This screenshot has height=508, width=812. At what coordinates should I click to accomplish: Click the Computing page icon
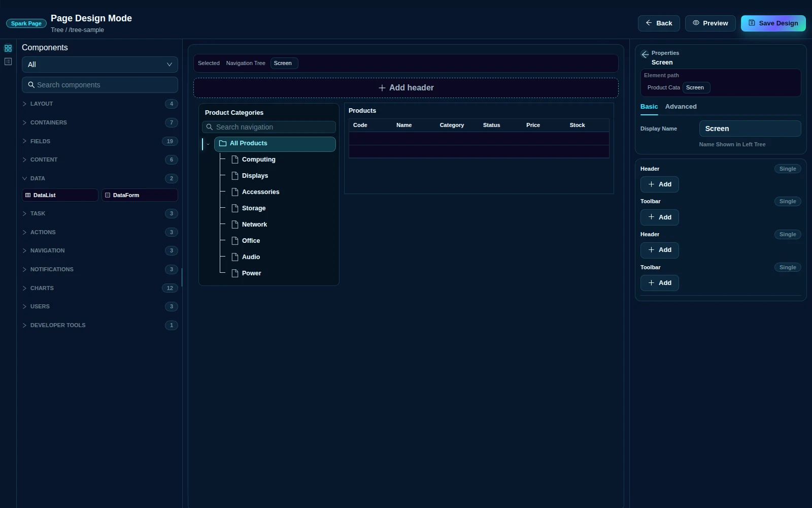(235, 160)
